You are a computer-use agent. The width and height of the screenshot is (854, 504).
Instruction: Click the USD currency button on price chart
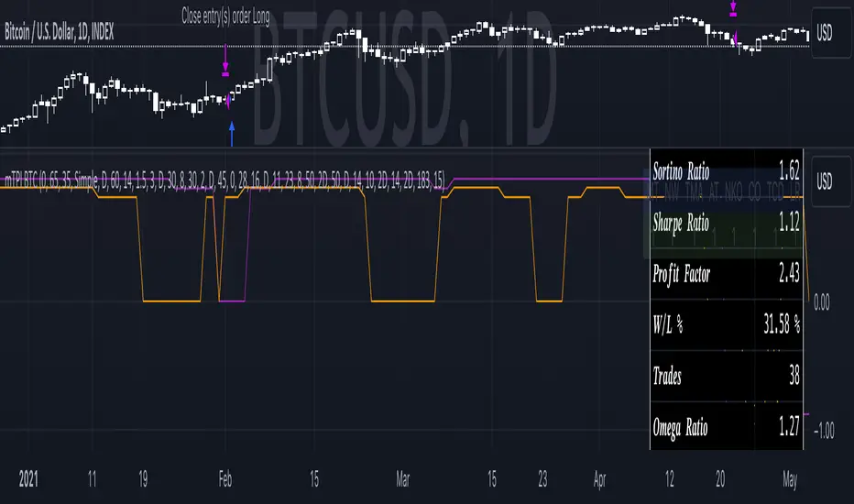pos(830,33)
